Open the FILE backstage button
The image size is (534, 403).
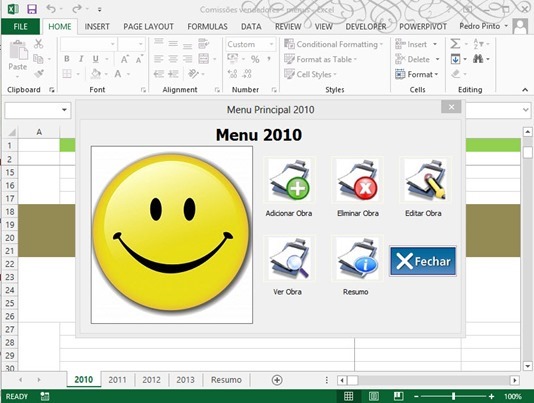(20, 27)
